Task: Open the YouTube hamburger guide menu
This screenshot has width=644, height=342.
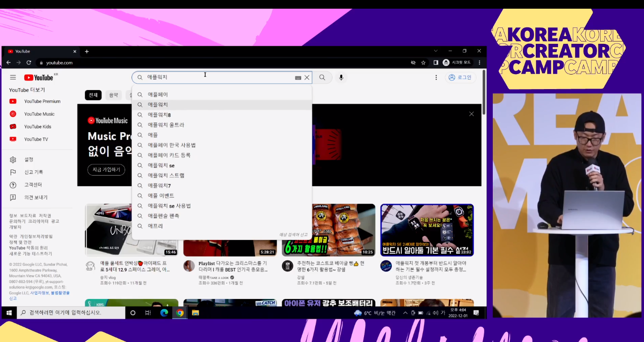Action: click(13, 78)
